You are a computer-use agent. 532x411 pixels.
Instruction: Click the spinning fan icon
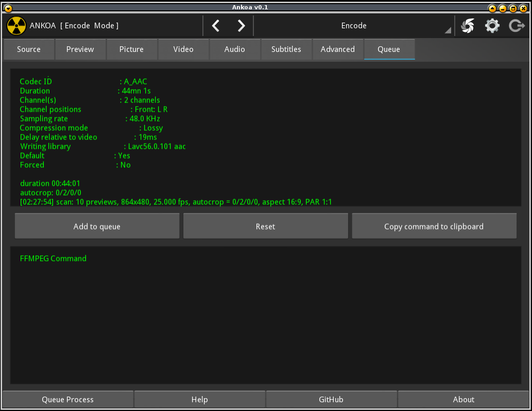coord(468,26)
